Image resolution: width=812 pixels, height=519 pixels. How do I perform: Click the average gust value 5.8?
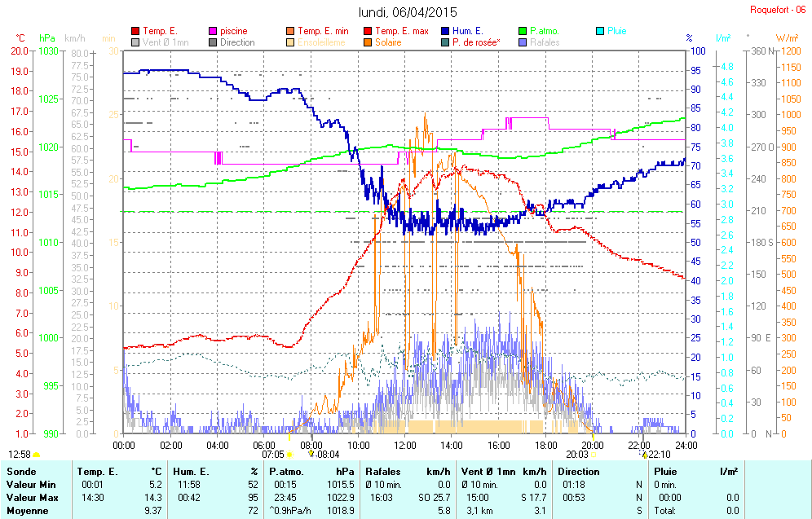pos(444,511)
